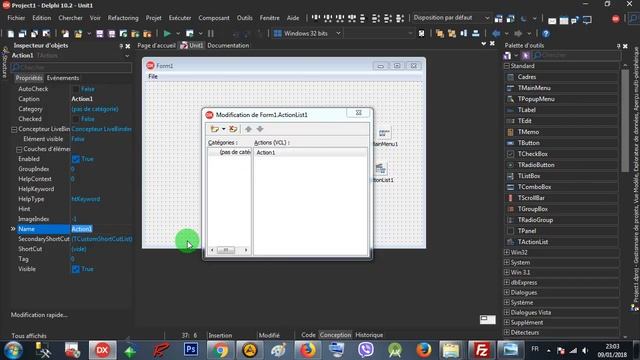Click New Action icon in ActionList editor
Screen dimensions: 640x360
point(214,129)
